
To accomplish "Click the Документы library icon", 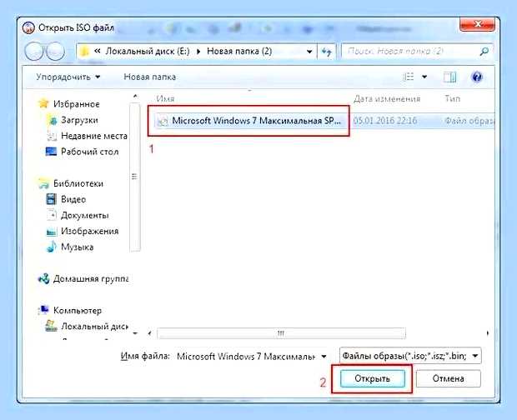I will [x=52, y=215].
